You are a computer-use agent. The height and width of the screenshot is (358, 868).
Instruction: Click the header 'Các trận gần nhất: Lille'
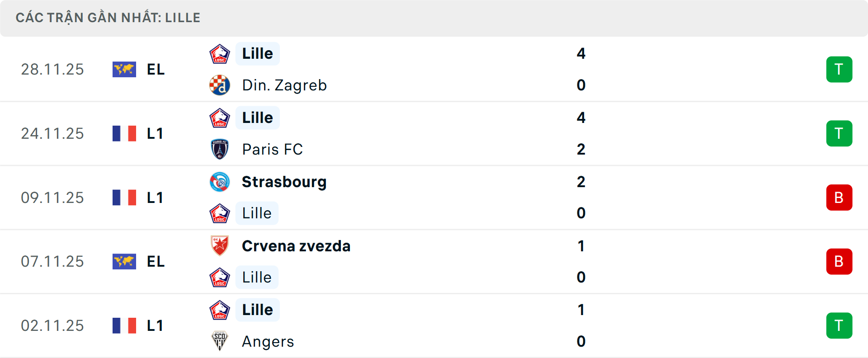pyautogui.click(x=108, y=18)
